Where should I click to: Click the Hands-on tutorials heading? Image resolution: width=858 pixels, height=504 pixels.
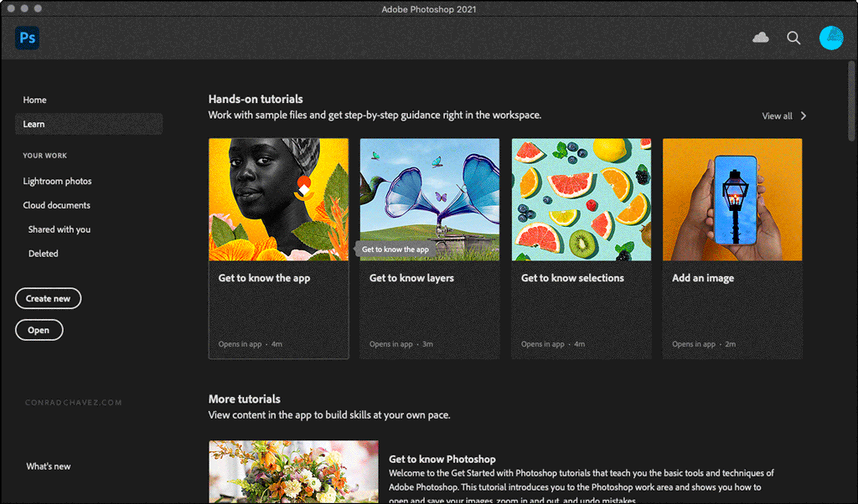(256, 99)
